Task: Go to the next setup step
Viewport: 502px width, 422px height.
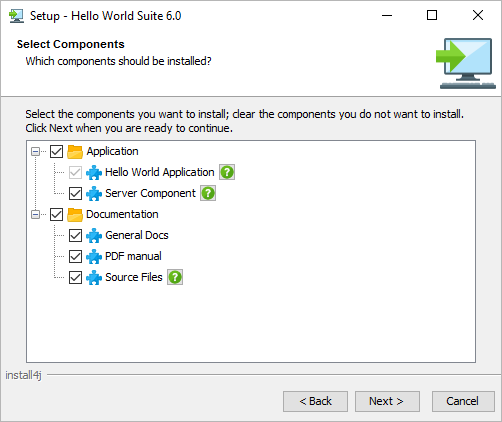Action: (387, 401)
